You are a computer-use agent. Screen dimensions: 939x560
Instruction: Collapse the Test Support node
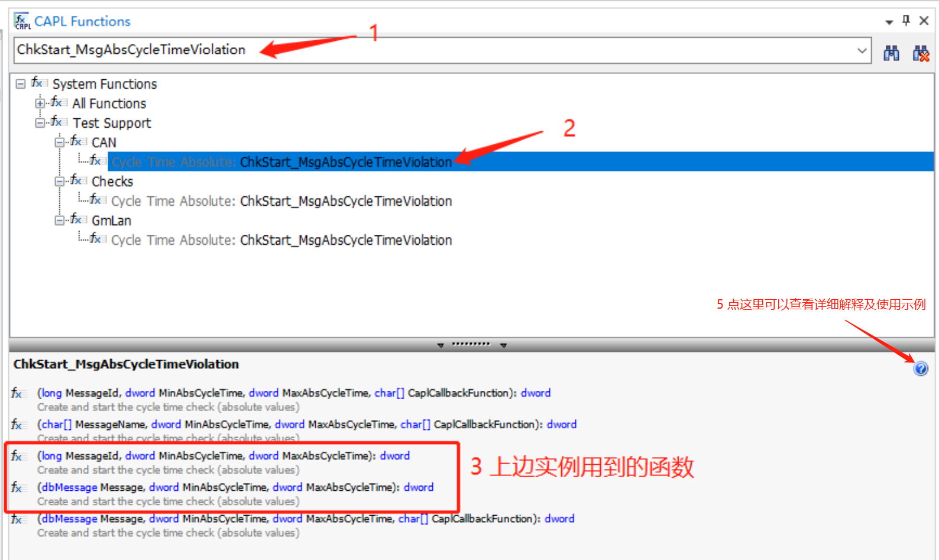(x=40, y=123)
